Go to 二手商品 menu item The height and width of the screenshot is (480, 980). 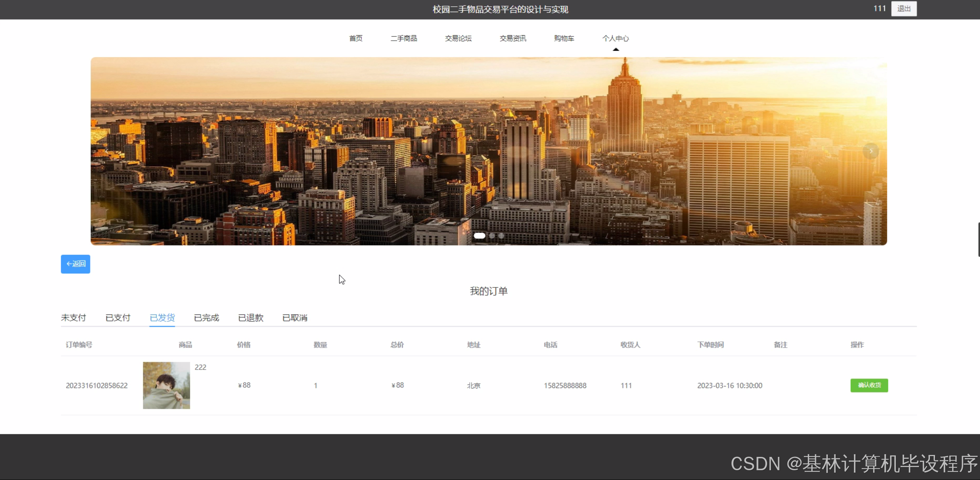coord(404,38)
